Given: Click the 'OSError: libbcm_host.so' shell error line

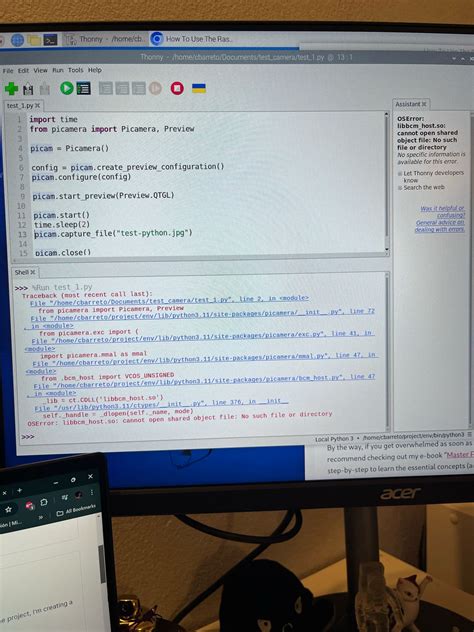Looking at the screenshot, I should [x=180, y=420].
